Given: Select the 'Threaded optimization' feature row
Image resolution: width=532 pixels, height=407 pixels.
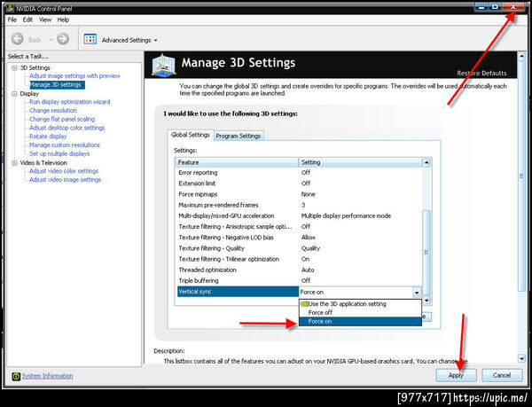Looking at the screenshot, I should click(300, 270).
